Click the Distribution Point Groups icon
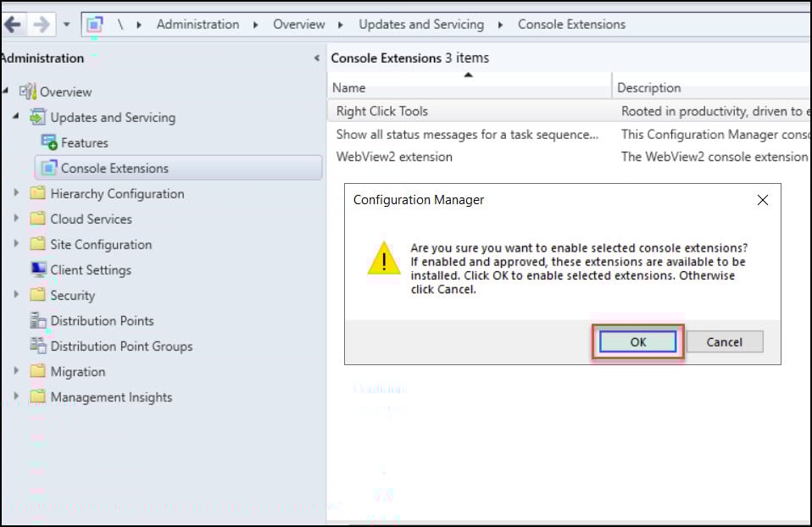Screen dimensions: 812x527 pos(38,346)
